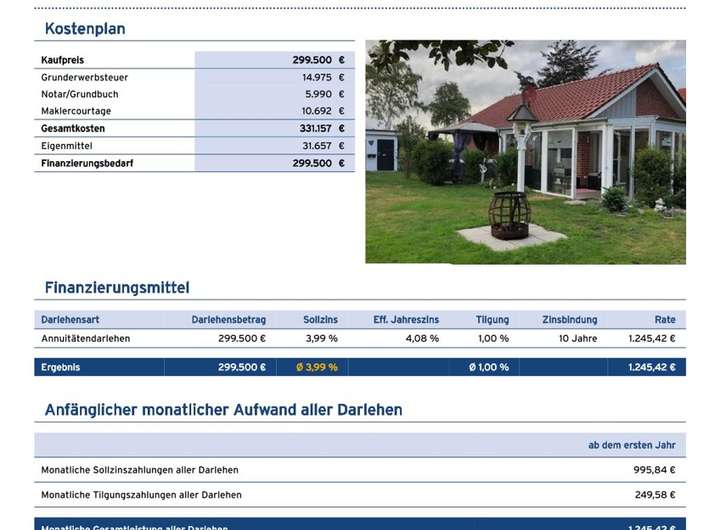Click the 995,84 € interest payment value
Viewport: 720px width, 530px height.
[x=654, y=470]
